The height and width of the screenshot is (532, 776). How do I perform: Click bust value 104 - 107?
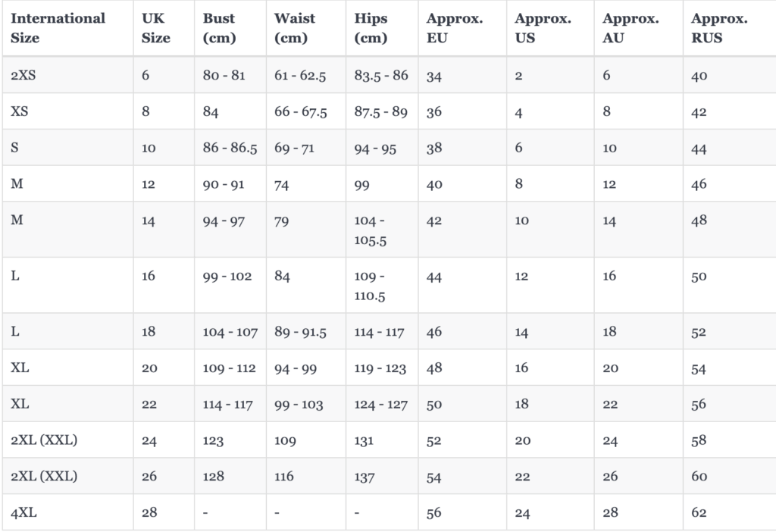pos(230,332)
